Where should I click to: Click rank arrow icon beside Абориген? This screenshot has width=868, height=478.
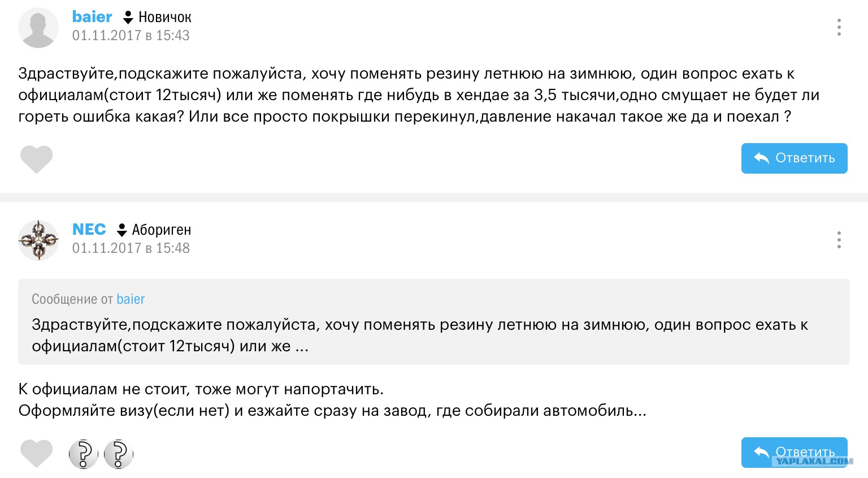121,230
